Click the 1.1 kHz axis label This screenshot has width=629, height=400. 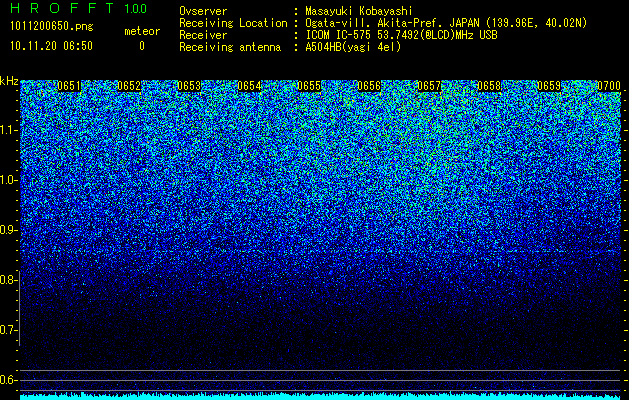tap(9, 130)
